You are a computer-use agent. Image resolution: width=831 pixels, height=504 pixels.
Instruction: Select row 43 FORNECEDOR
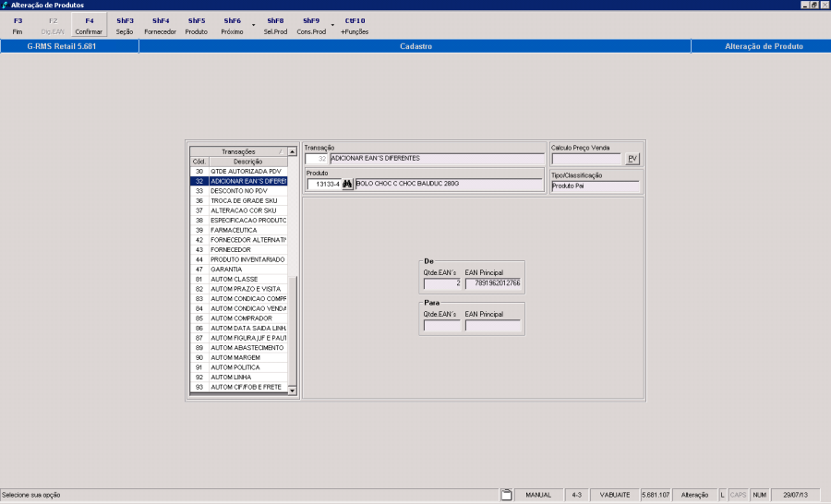point(238,249)
